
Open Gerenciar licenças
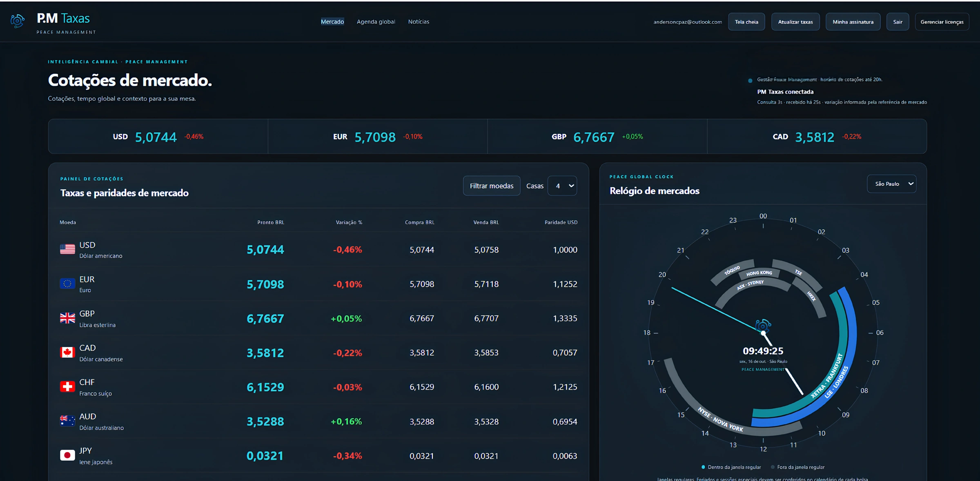point(942,22)
